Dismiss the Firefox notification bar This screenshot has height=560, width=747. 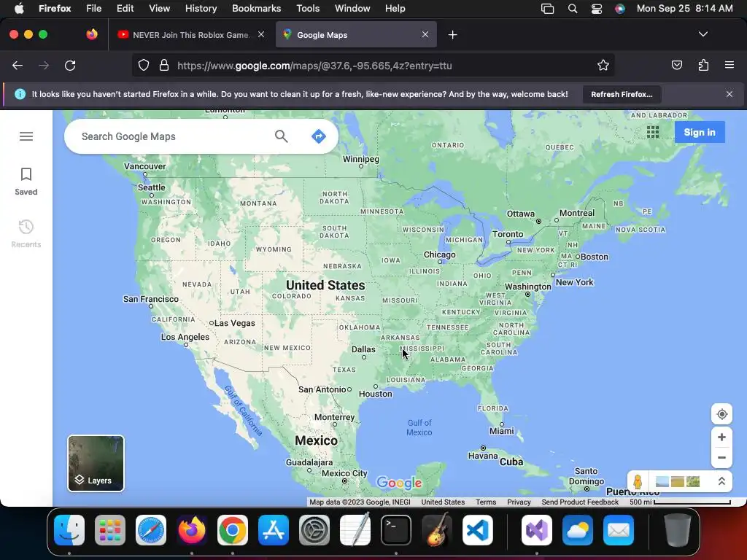click(x=729, y=94)
